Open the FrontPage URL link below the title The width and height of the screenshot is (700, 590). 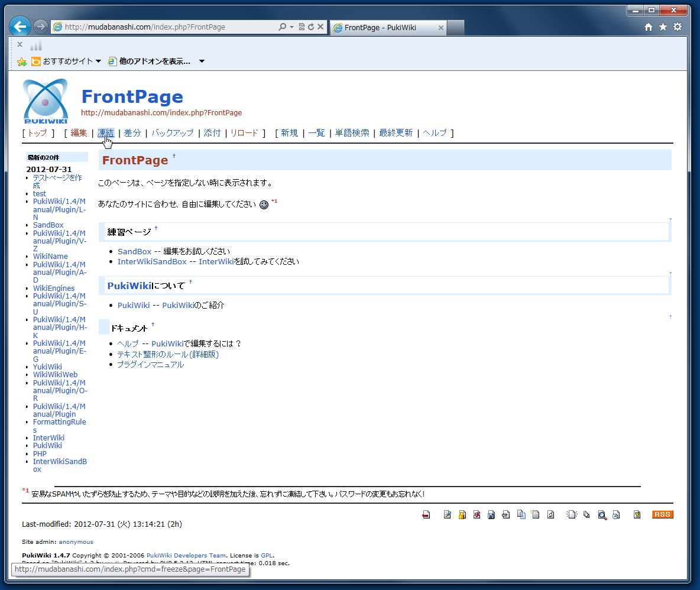pyautogui.click(x=161, y=112)
